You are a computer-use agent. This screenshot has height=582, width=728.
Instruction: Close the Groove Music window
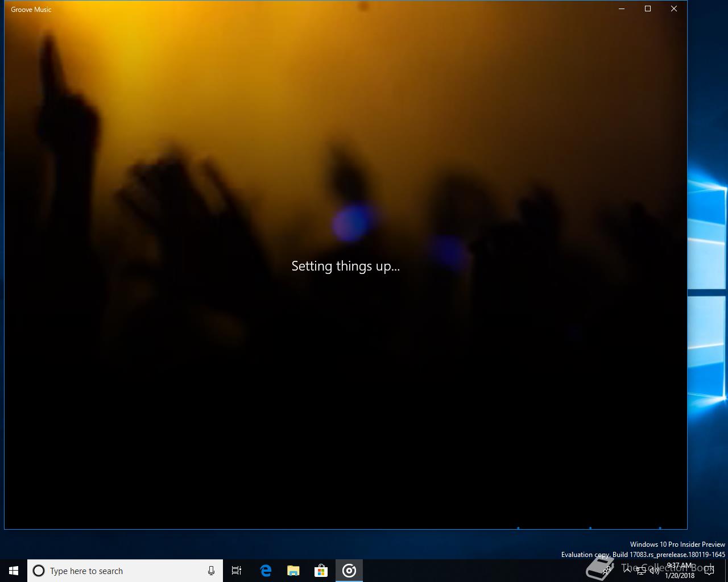point(674,9)
